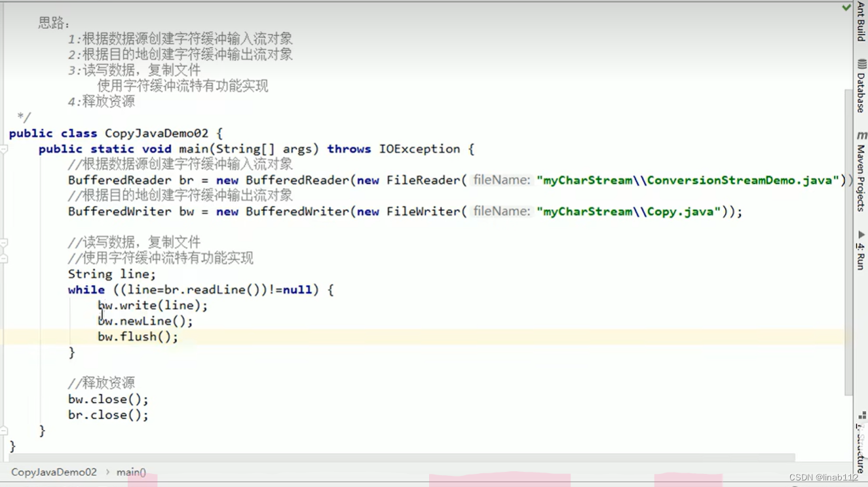868x487 pixels.
Task: Click 'new FileWriter(' constructor call
Action: click(x=412, y=212)
